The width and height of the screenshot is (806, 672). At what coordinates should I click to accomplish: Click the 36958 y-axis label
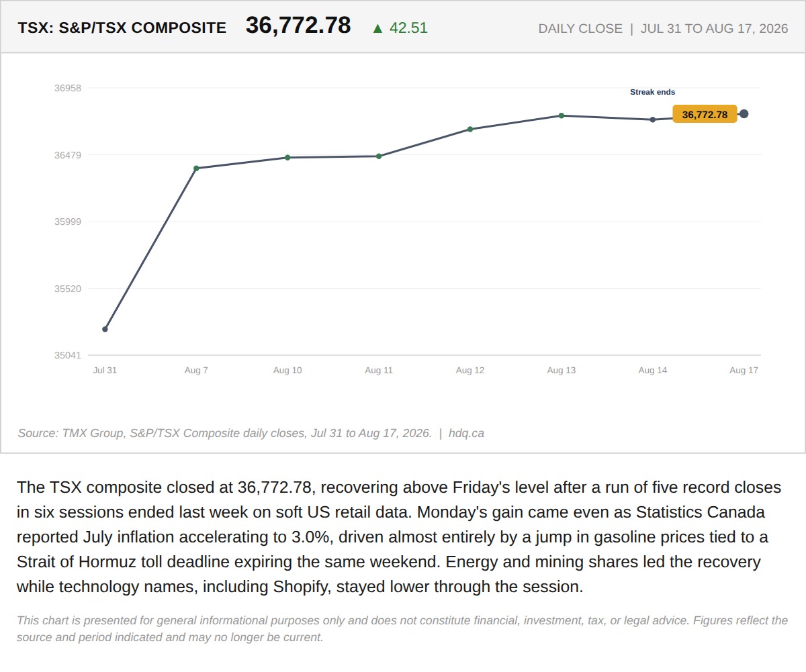[68, 88]
